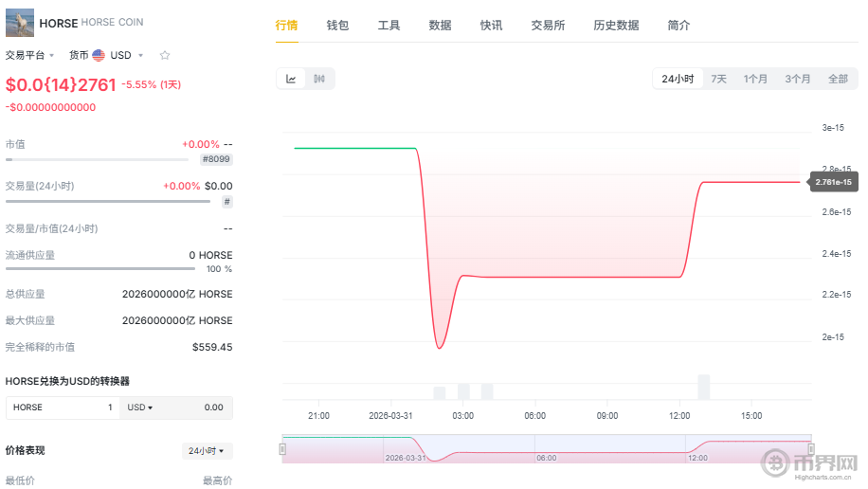868x489 pixels.
Task: Click the volume bar near 12:00
Action: click(703, 387)
